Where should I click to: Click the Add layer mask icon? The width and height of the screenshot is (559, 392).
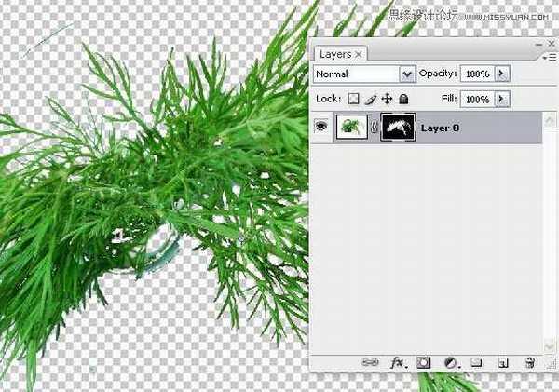tap(422, 361)
